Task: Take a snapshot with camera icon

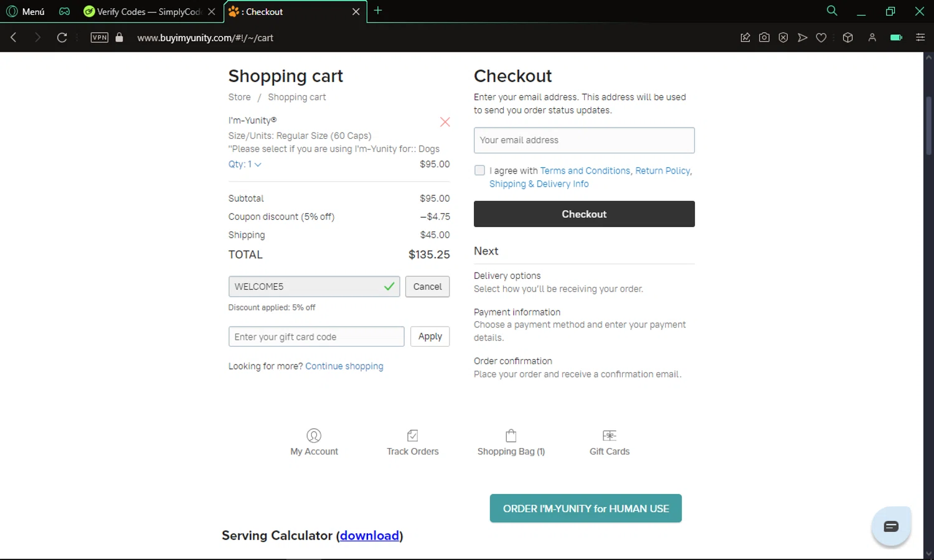Action: [764, 37]
